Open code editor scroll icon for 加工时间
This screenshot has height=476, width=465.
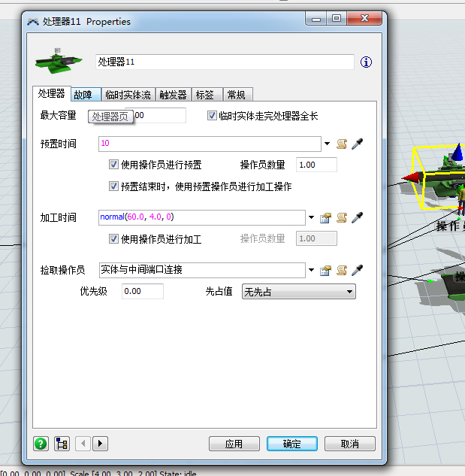point(342,217)
